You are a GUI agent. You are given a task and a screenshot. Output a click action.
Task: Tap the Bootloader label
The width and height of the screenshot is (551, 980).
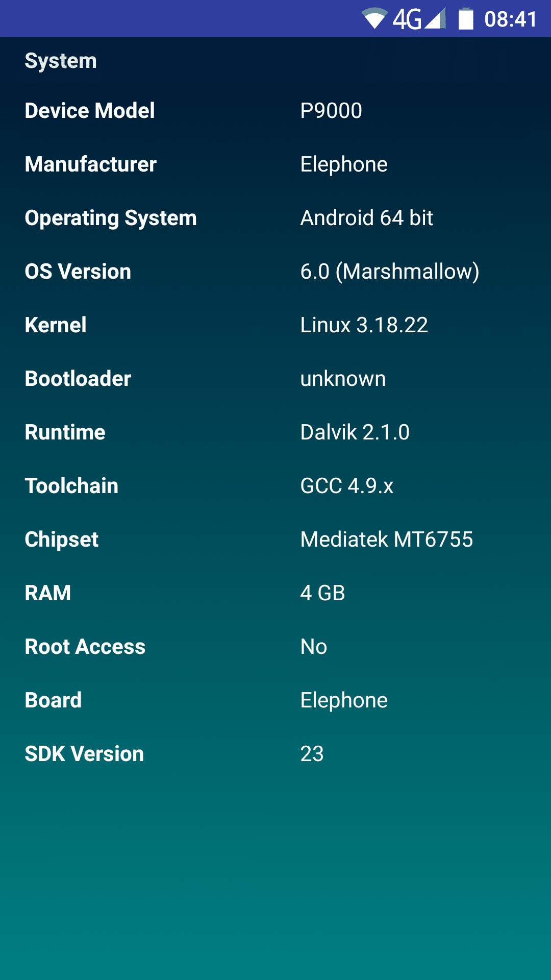pyautogui.click(x=78, y=379)
